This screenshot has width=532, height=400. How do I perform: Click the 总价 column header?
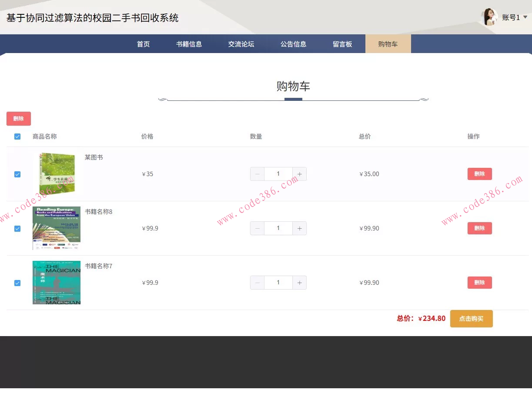365,137
